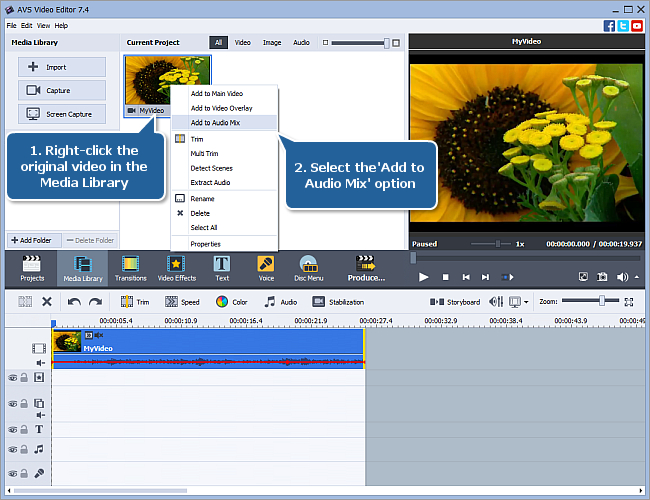Switch the preview to full screen
Image resolution: width=650 pixels, height=500 pixels.
(x=583, y=277)
